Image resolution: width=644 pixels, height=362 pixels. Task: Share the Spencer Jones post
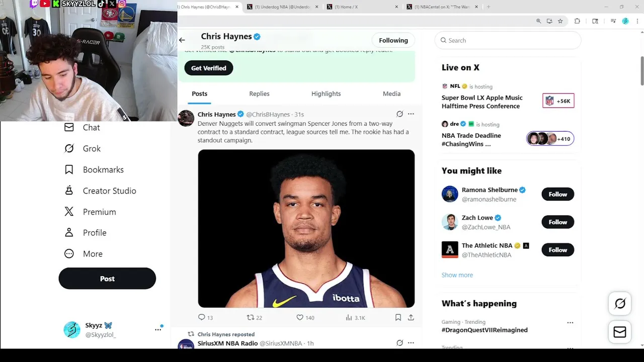point(411,317)
